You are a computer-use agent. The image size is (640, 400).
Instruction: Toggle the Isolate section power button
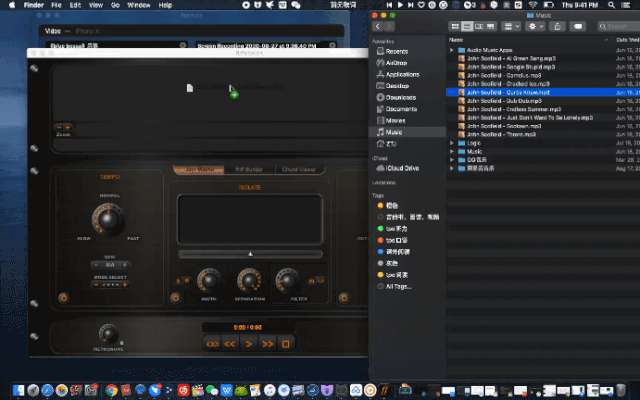176,298
